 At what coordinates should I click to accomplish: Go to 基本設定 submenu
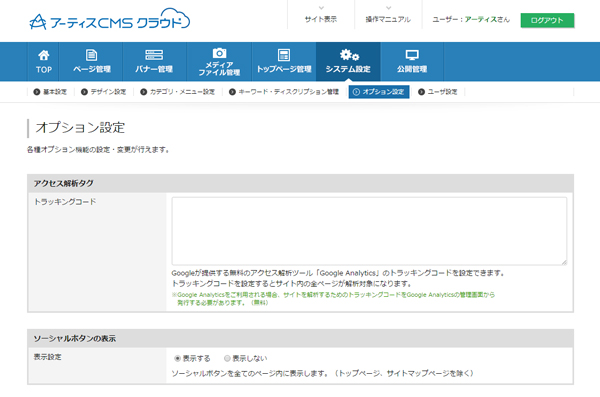(50, 92)
